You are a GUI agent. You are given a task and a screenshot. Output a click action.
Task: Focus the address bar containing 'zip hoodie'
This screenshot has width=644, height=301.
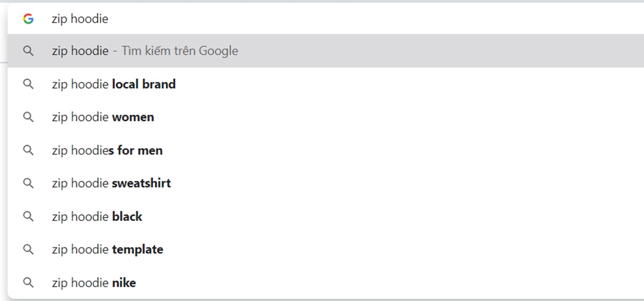pyautogui.click(x=326, y=19)
